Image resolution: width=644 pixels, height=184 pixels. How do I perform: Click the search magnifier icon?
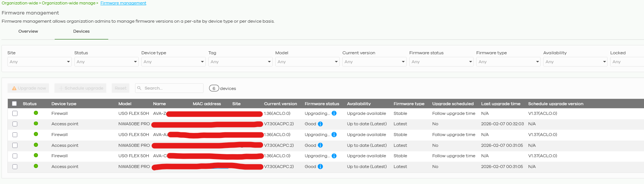pos(140,88)
